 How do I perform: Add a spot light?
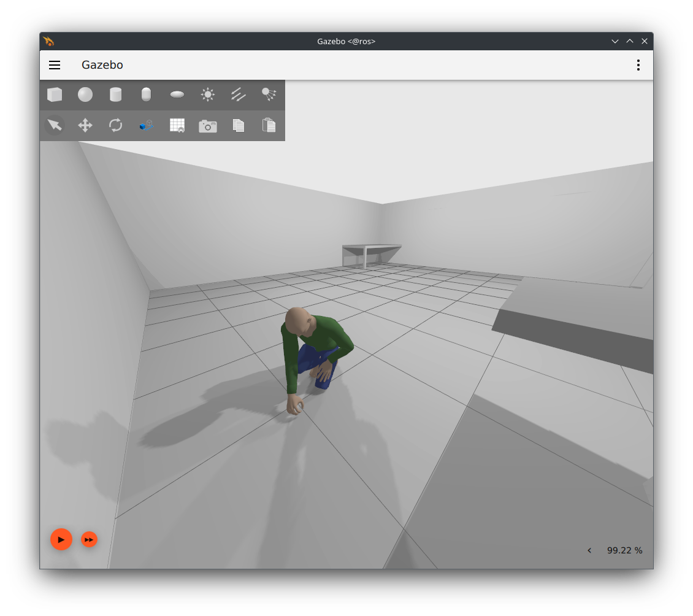point(269,94)
